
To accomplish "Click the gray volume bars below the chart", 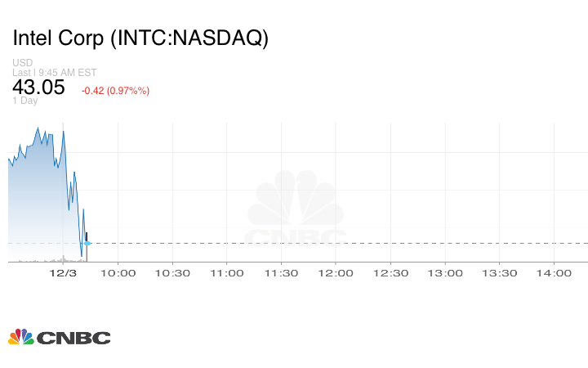I will [x=41, y=260].
